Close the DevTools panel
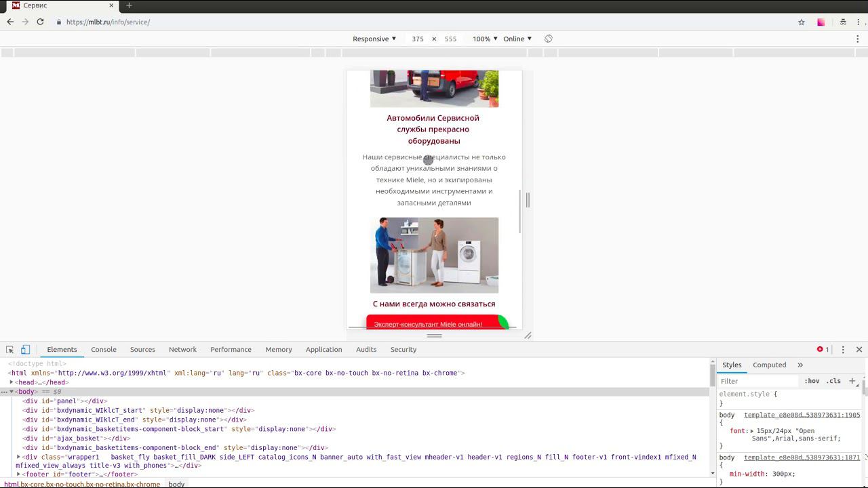The width and height of the screenshot is (868, 488). tap(859, 350)
